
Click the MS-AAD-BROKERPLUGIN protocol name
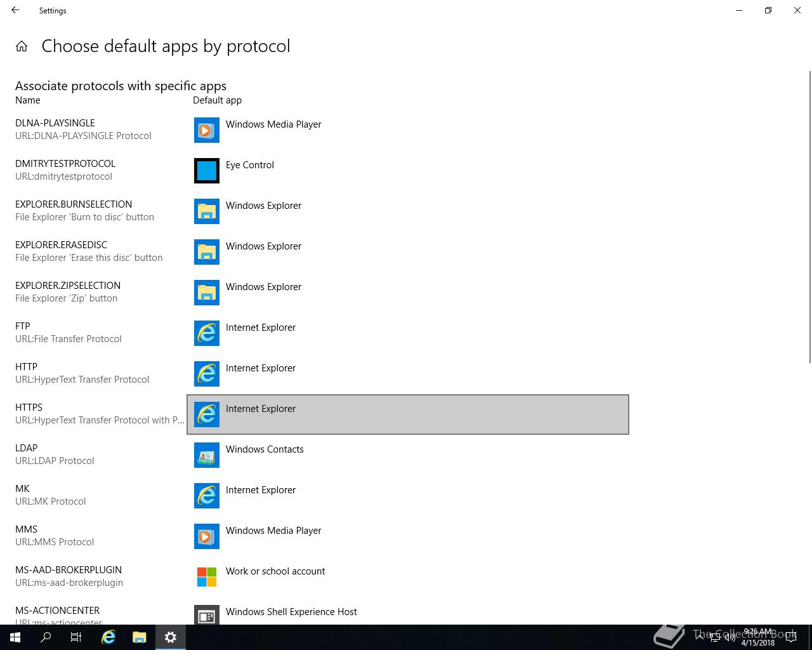pyautogui.click(x=69, y=569)
